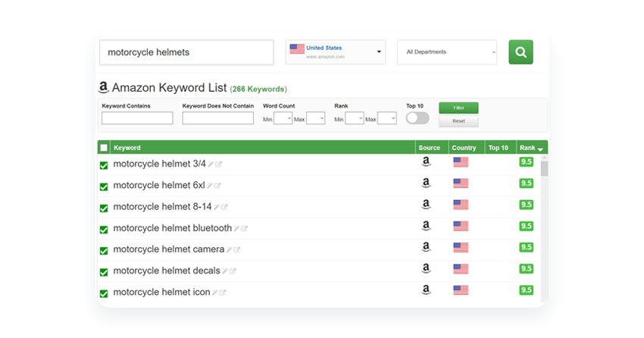Open external link icon for motorcycle helmet 6xl

tap(217, 186)
